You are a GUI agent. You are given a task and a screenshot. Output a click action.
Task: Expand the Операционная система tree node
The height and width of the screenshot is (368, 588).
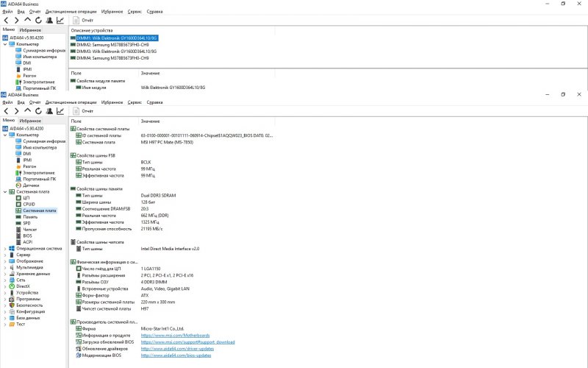pos(5,248)
